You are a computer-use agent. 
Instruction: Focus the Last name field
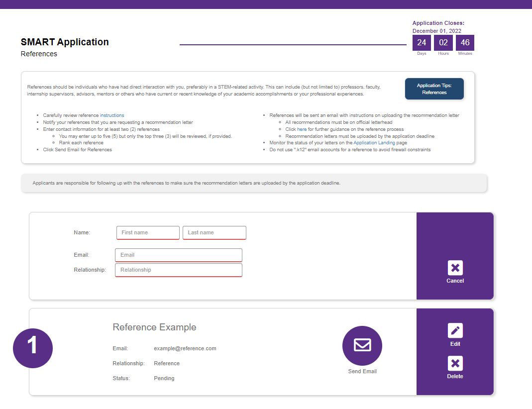[x=214, y=233]
